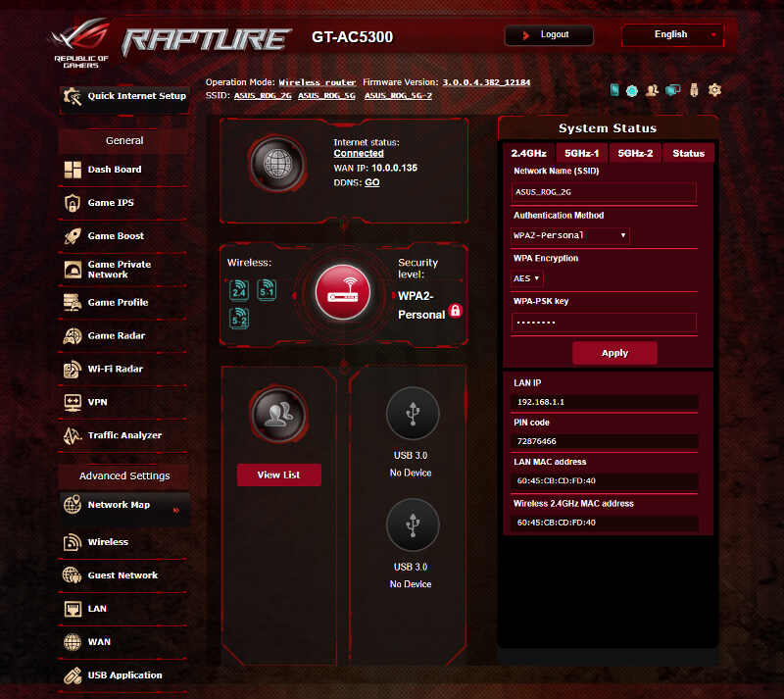Click the ASUS_ROG_5G SSID link

326,95
